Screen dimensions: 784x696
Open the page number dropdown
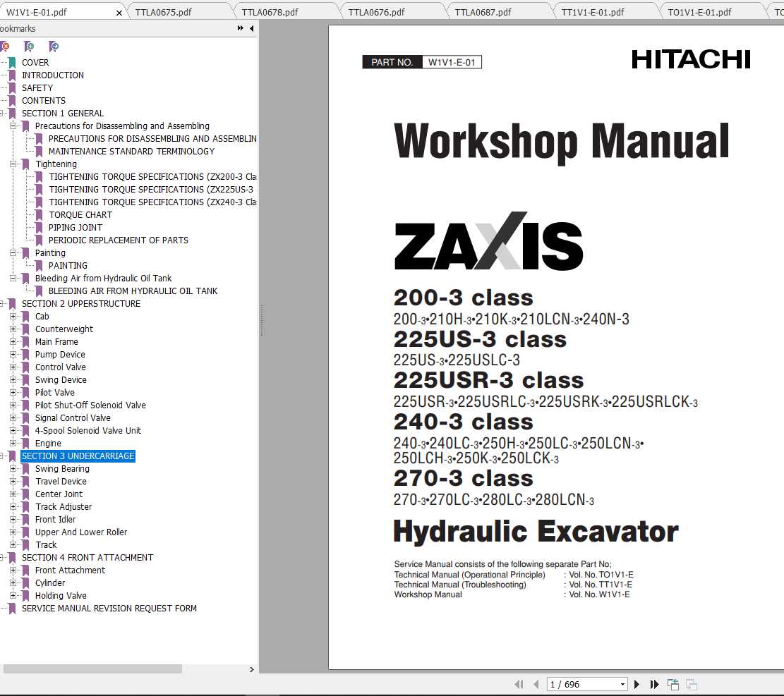coord(622,684)
